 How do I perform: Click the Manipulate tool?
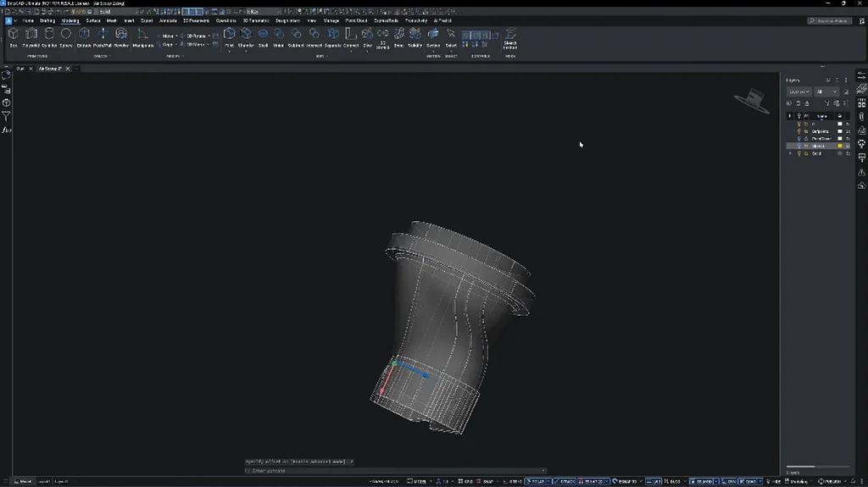142,37
